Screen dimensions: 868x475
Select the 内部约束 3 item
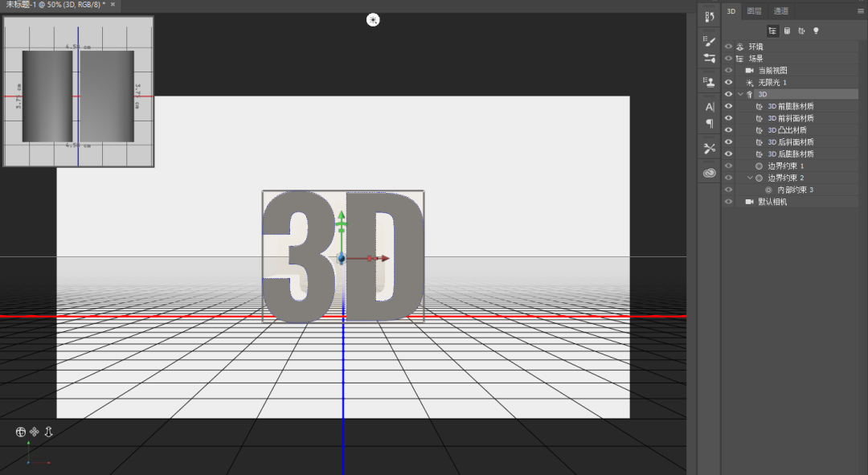[796, 190]
